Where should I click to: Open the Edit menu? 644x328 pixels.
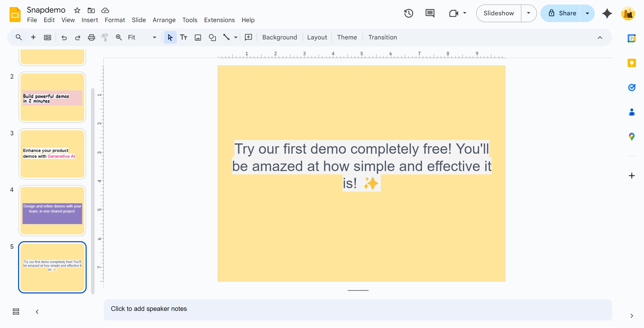(x=49, y=20)
